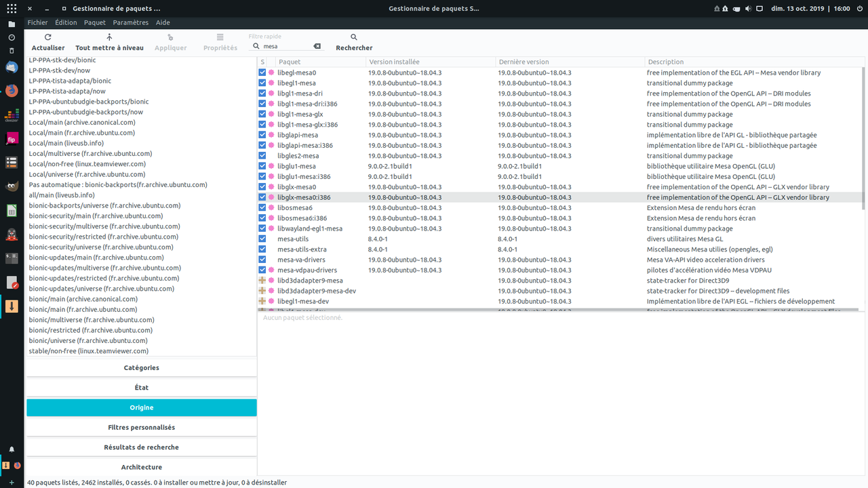Toggle checkbox for libgles2-mesa
The width and height of the screenshot is (868, 488).
coord(262,156)
